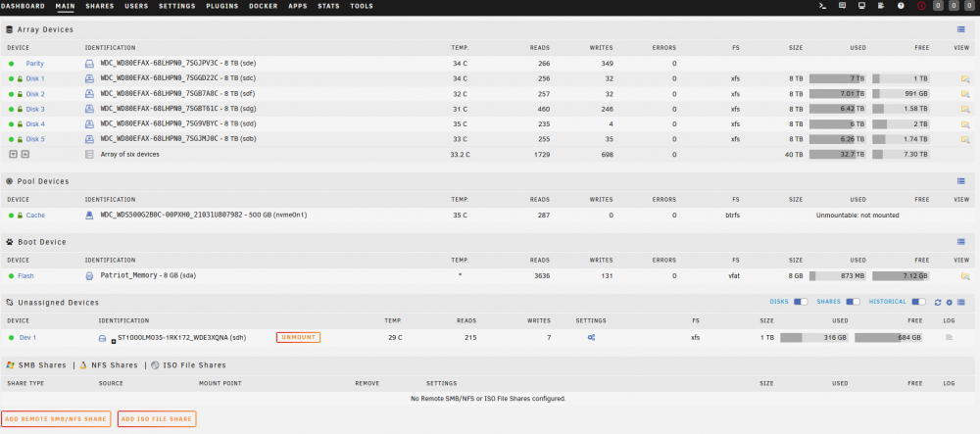Toggle list view icon for Unassigned Devices
The width and height of the screenshot is (980, 434).
click(x=960, y=303)
